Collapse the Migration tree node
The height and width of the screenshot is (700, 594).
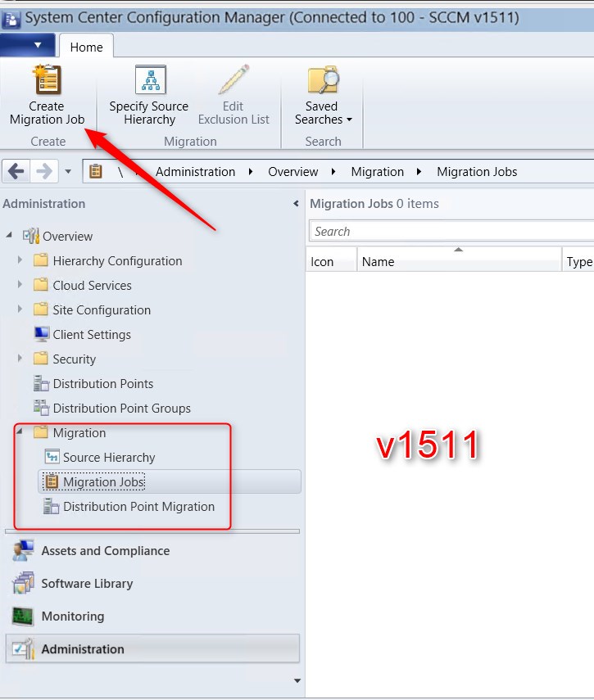19,431
